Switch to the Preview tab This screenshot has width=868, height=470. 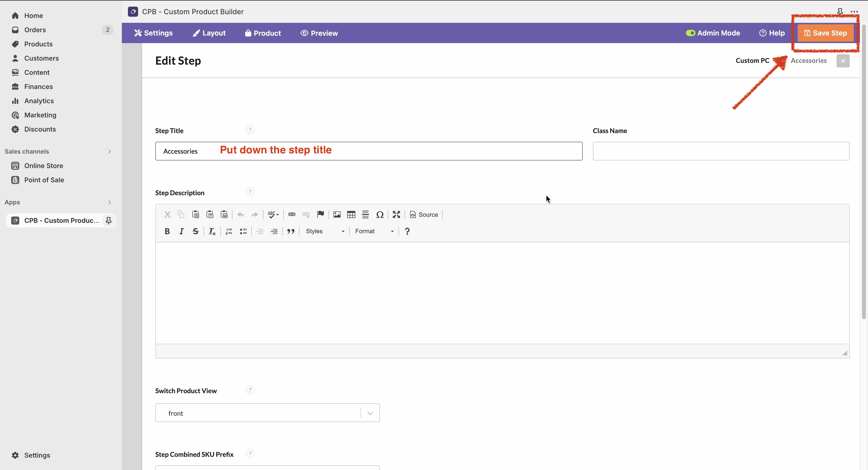click(319, 33)
